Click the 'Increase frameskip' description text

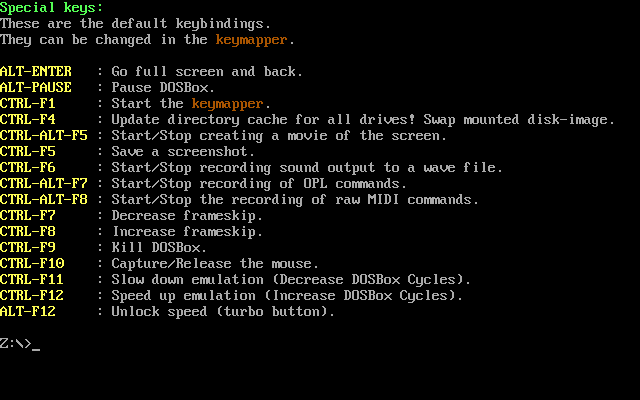coord(187,231)
